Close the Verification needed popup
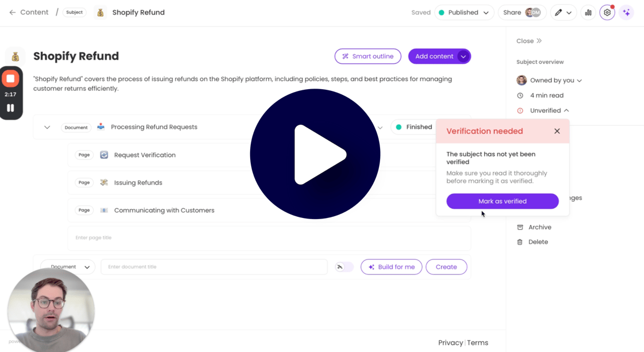The width and height of the screenshot is (644, 352). [557, 131]
